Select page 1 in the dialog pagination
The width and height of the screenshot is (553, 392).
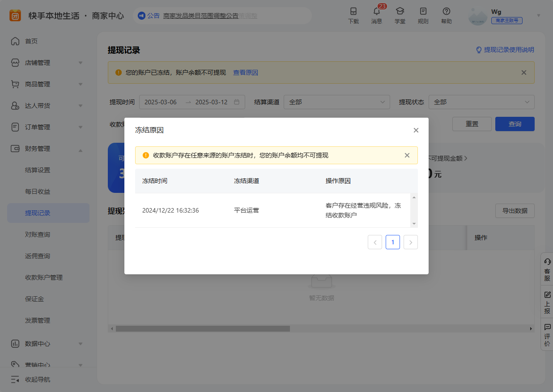coord(392,242)
